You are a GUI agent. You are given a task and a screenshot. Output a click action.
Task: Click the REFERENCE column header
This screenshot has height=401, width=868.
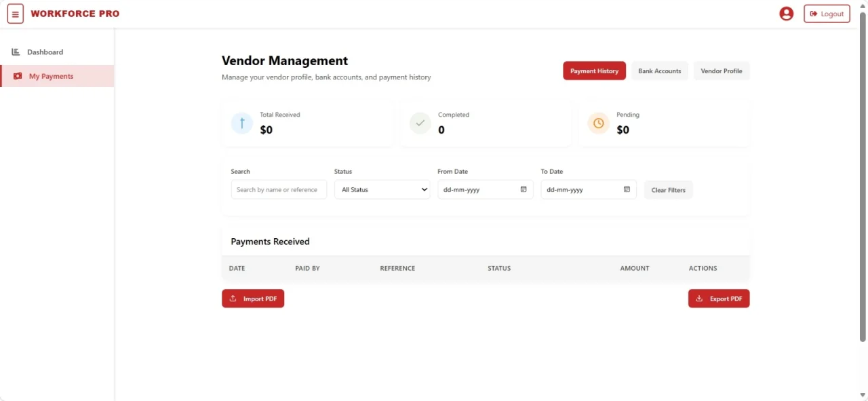coord(397,269)
